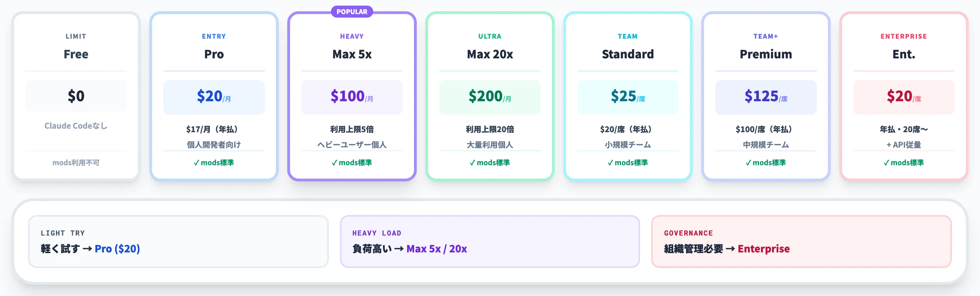Select the Pro $20/月 price box
980x296 pixels.
point(214,97)
